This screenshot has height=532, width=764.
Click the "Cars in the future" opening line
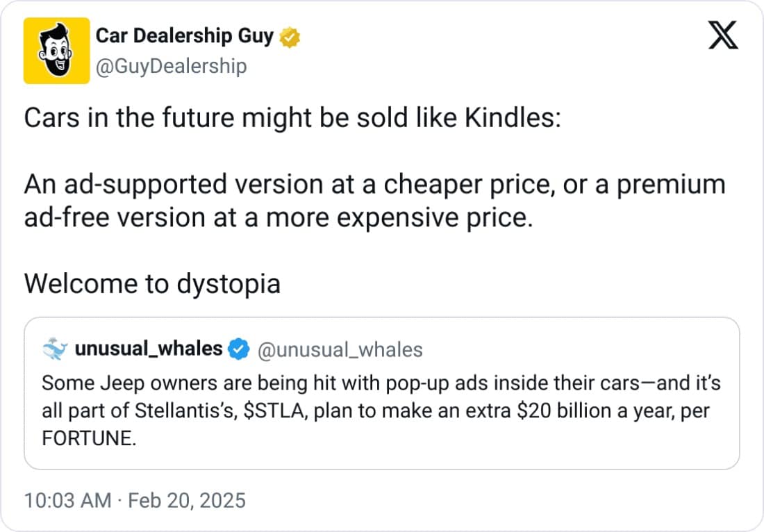click(x=292, y=118)
